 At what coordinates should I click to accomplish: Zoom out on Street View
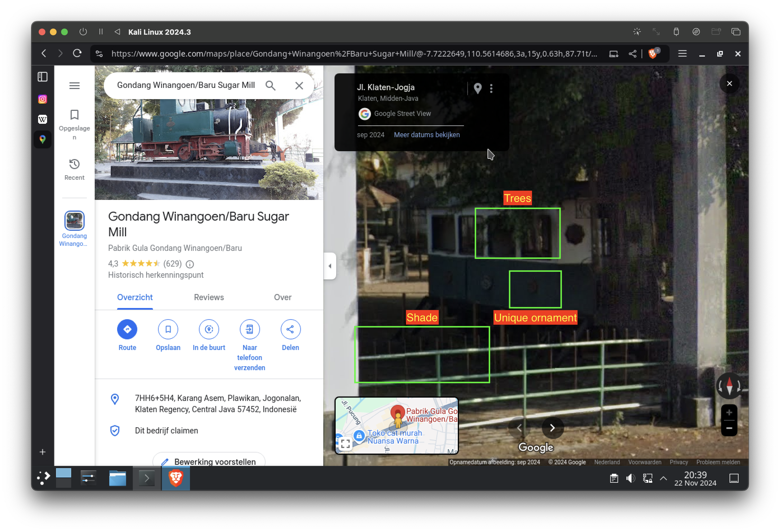click(729, 428)
